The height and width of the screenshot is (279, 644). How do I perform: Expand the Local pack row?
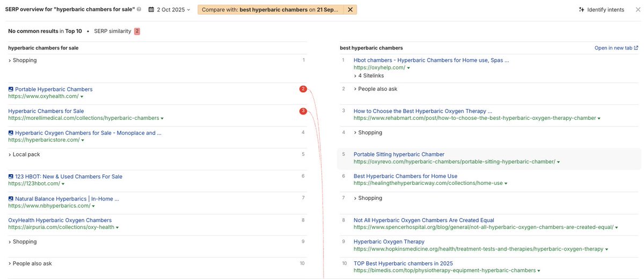24,154
